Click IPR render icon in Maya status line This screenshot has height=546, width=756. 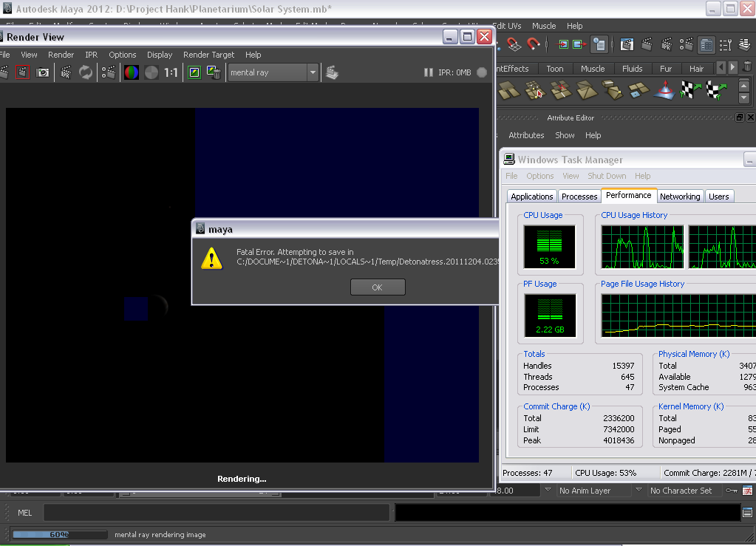click(667, 45)
